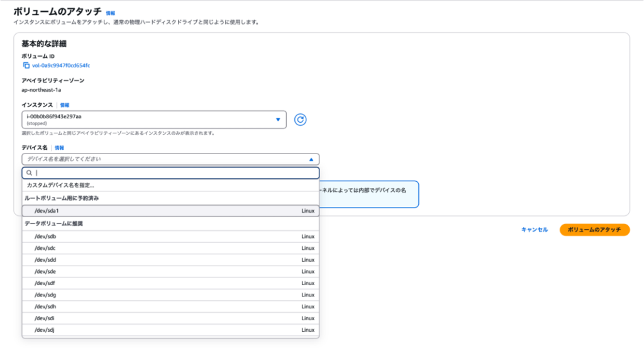This screenshot has height=348, width=644.
Task: Open info link next to ボリュームのアタッチ title
Action: click(111, 13)
